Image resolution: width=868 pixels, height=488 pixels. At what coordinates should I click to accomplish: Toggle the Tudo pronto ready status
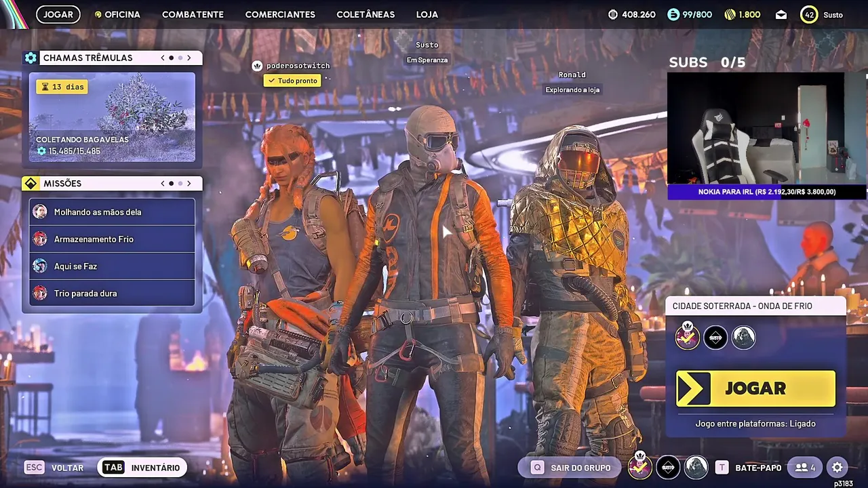pyautogui.click(x=292, y=81)
